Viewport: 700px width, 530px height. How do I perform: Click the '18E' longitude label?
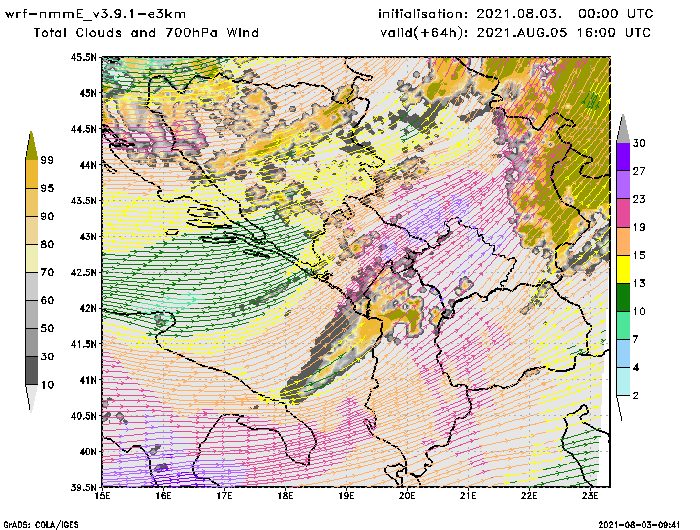coord(285,496)
